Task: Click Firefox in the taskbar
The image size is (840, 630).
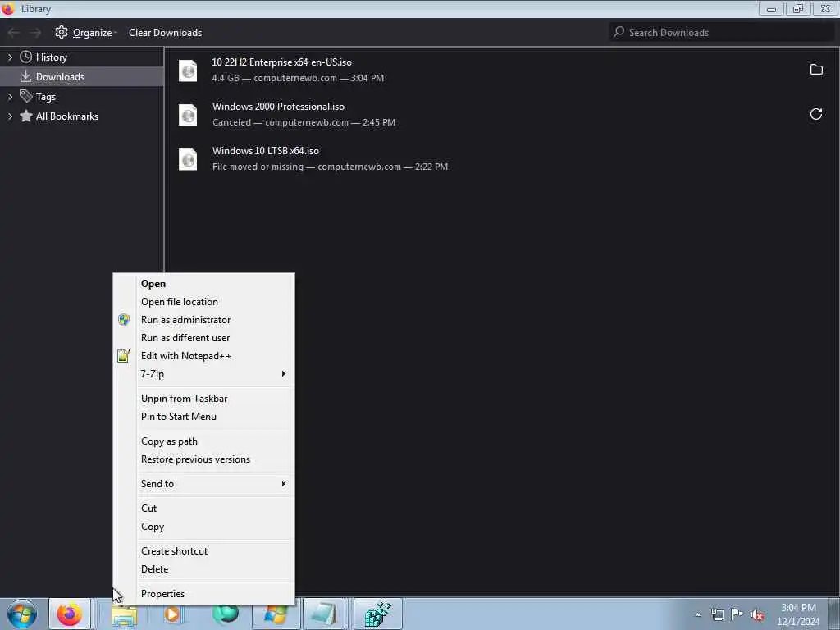Action: 70,614
